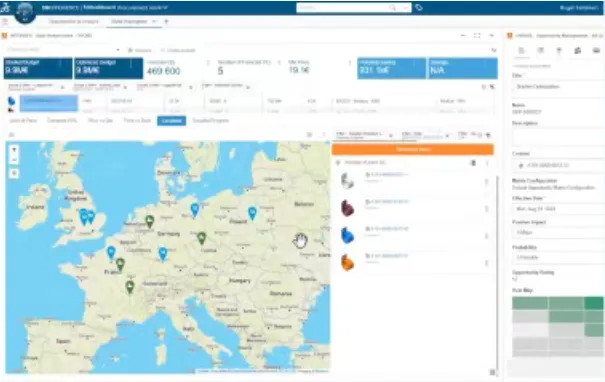Select the green map pin near Czechia

[x=201, y=238]
